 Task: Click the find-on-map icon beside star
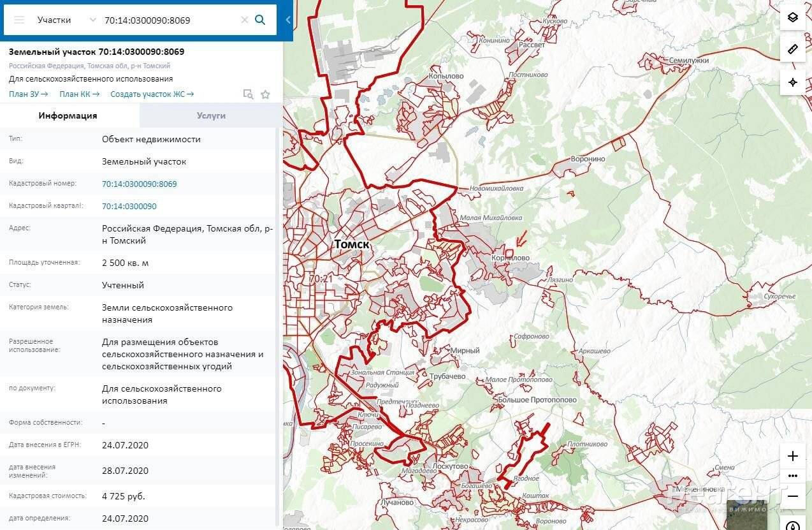[x=249, y=94]
